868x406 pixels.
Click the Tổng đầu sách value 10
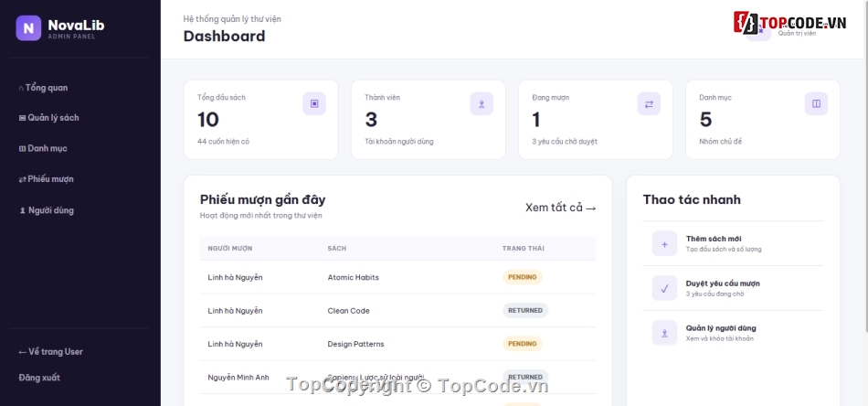point(208,120)
